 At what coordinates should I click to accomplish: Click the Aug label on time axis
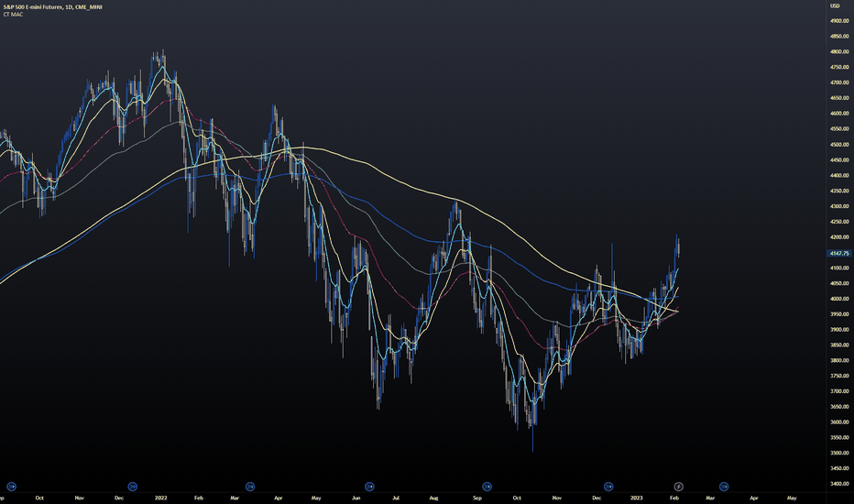(433, 498)
